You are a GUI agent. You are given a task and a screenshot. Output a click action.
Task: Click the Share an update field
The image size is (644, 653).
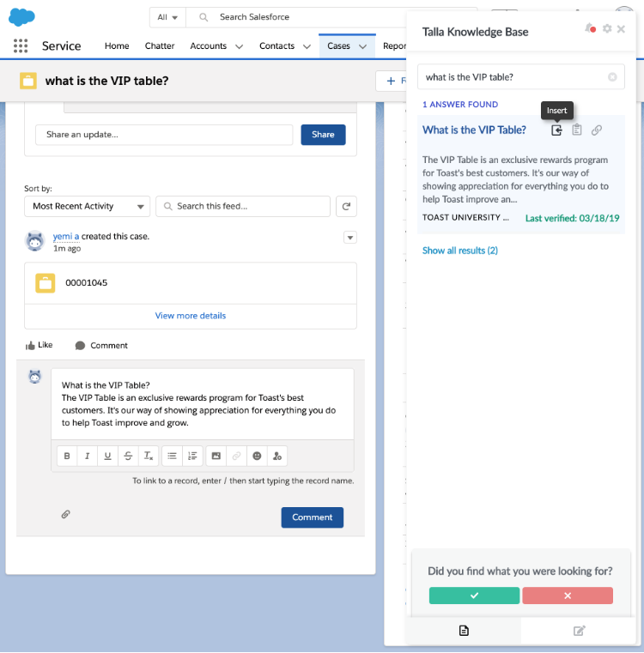(164, 135)
